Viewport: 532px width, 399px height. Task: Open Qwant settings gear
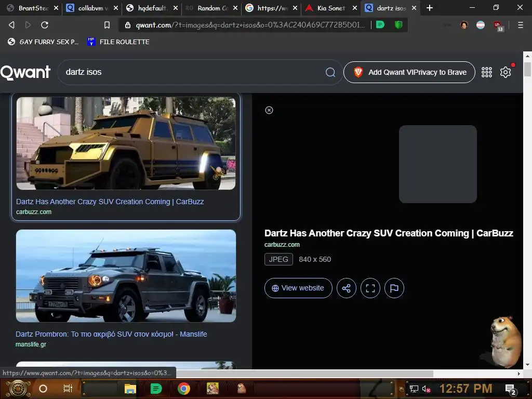(x=506, y=72)
